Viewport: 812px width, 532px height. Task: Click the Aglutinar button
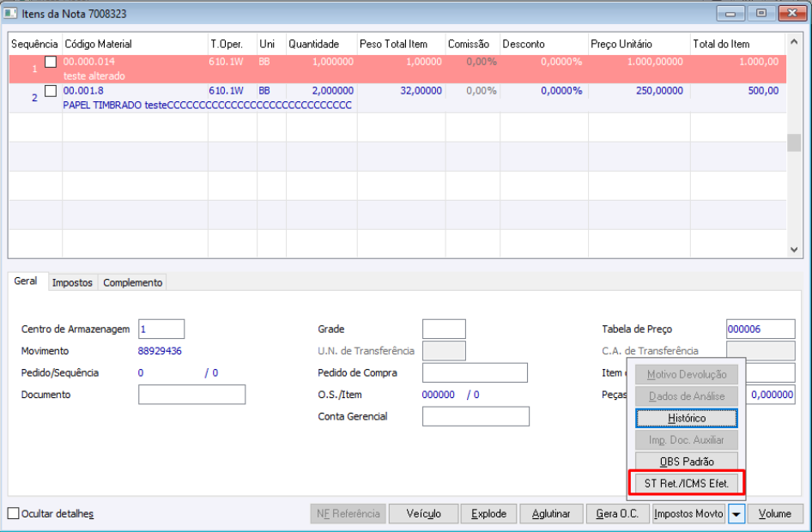coord(551,514)
